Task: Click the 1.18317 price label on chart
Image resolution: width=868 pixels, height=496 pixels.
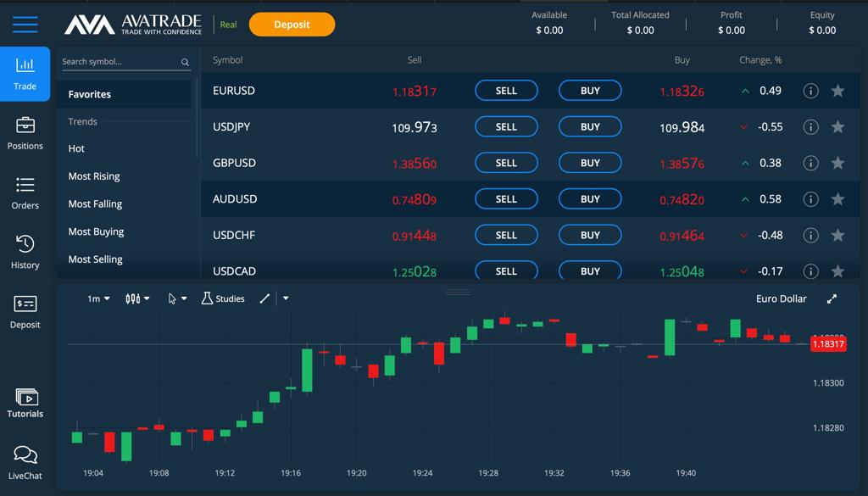Action: (x=828, y=343)
